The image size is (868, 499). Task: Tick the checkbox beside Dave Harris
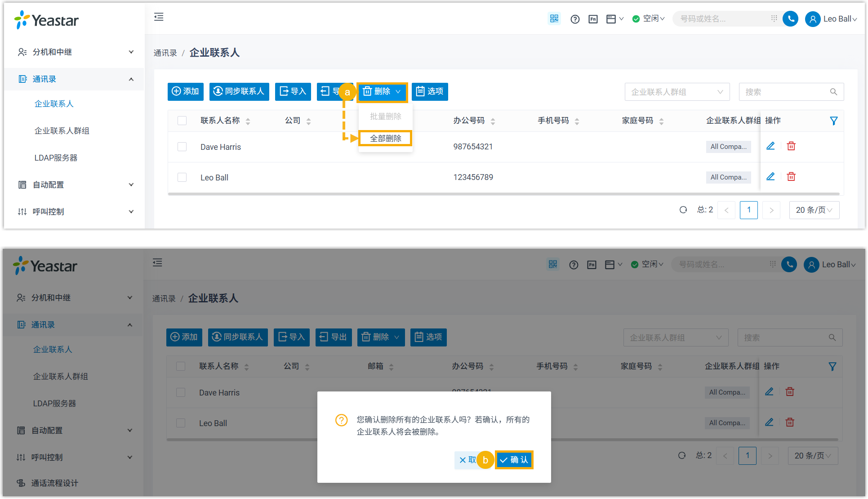(x=182, y=147)
